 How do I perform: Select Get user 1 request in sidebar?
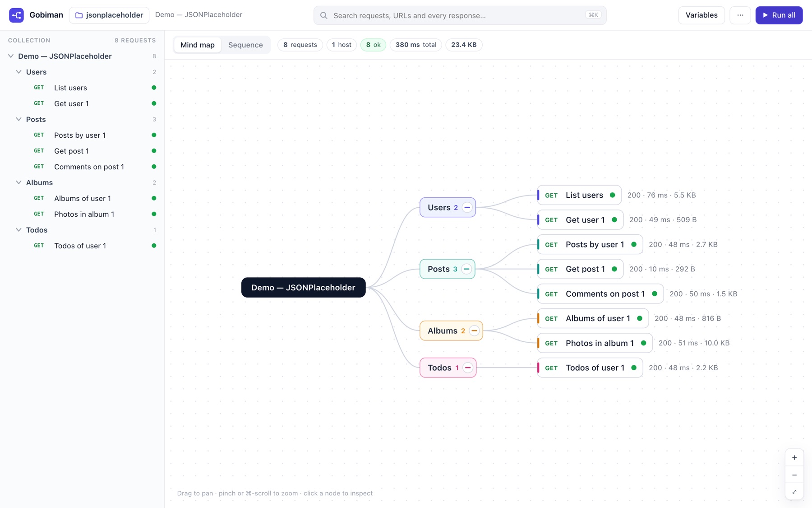[x=82, y=103]
